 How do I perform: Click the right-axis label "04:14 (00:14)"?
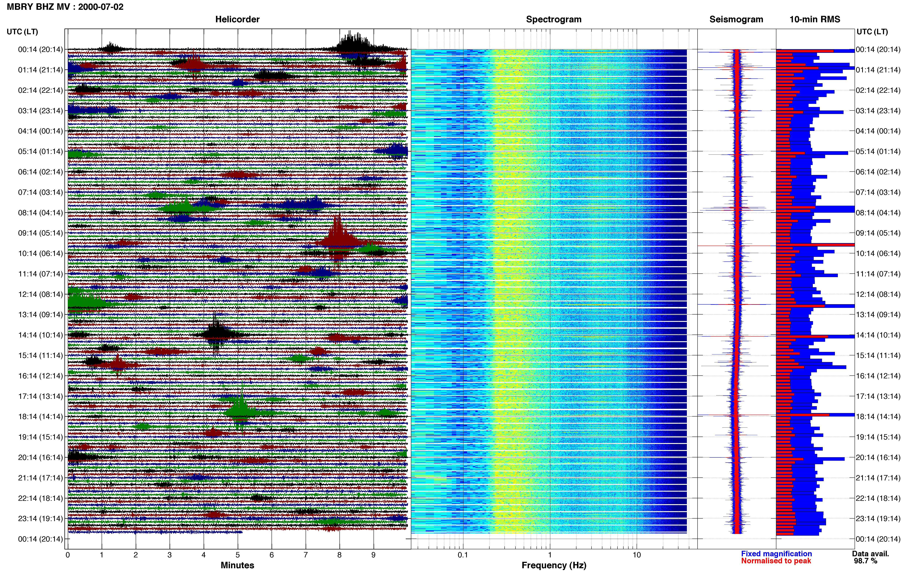pos(878,131)
